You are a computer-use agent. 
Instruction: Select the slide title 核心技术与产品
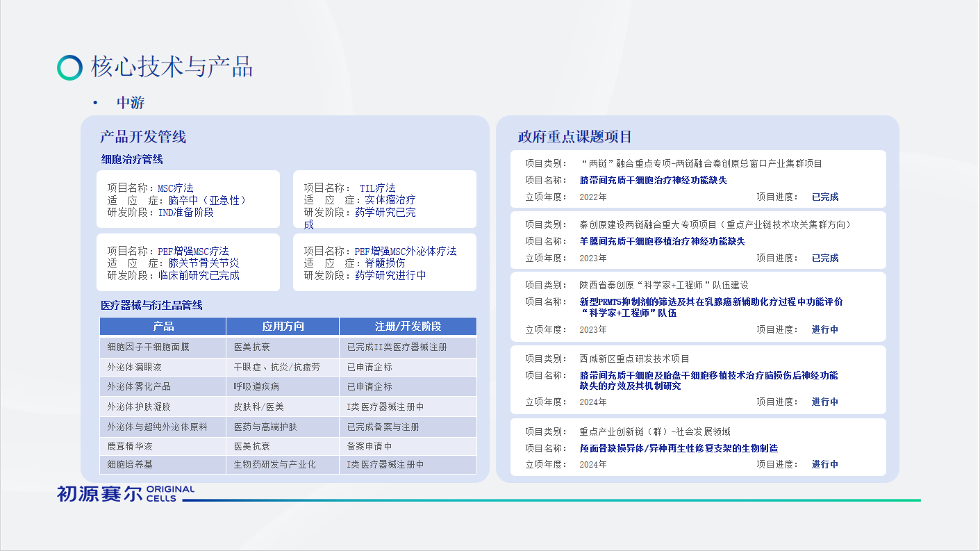(x=172, y=67)
